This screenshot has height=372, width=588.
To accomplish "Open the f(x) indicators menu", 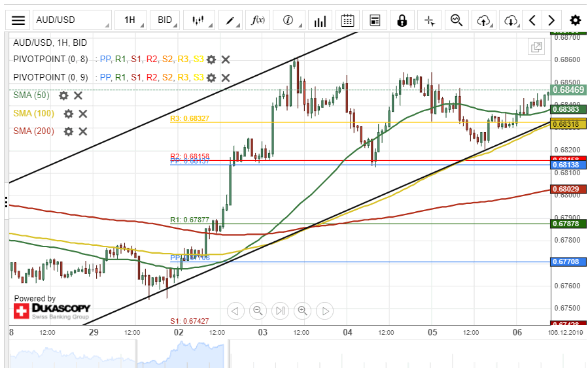I will point(258,20).
